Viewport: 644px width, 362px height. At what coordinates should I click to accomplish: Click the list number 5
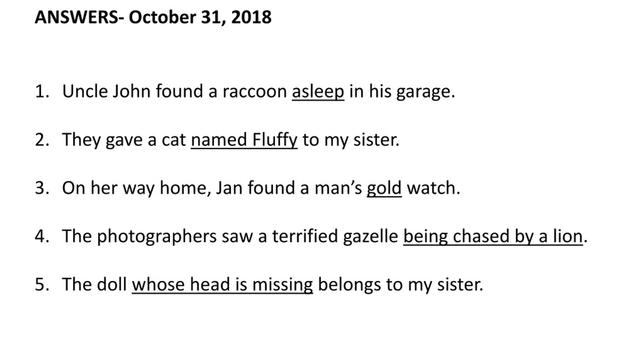[42, 284]
